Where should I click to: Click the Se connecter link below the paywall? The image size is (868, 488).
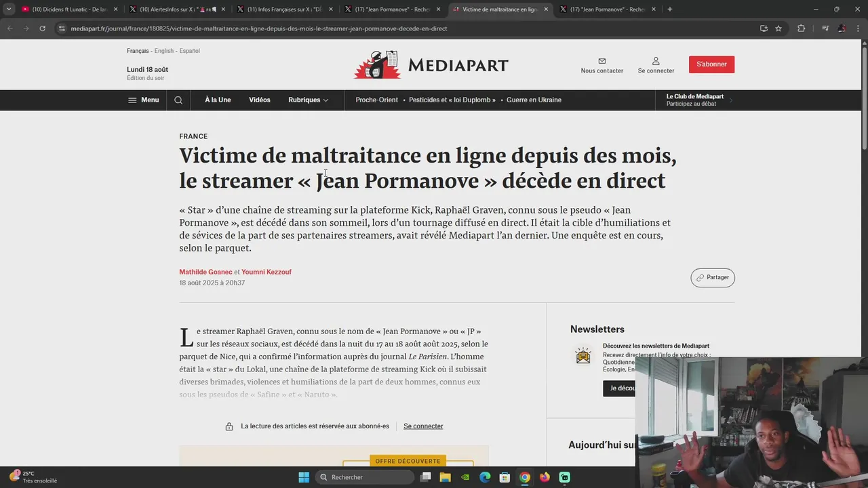pos(423,426)
